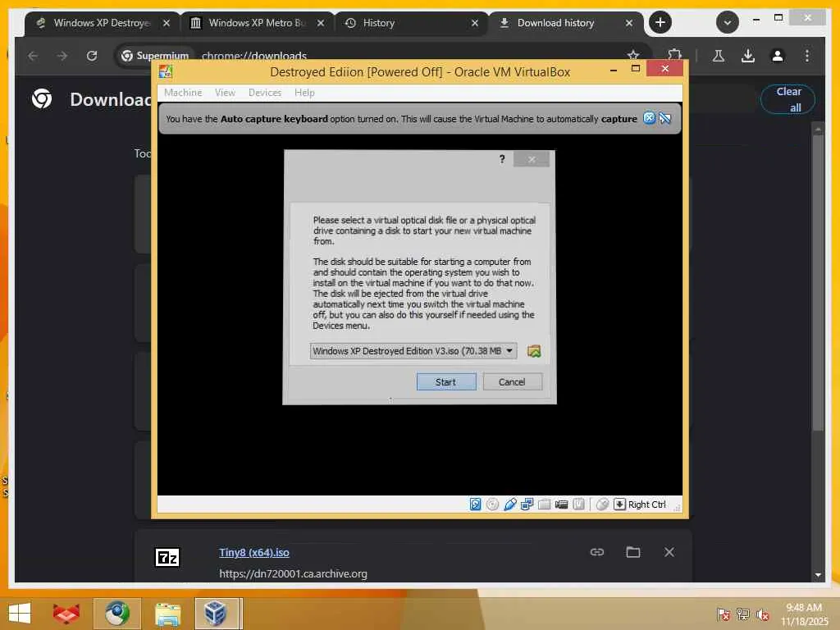Click Start in the disk dialog

pos(445,382)
